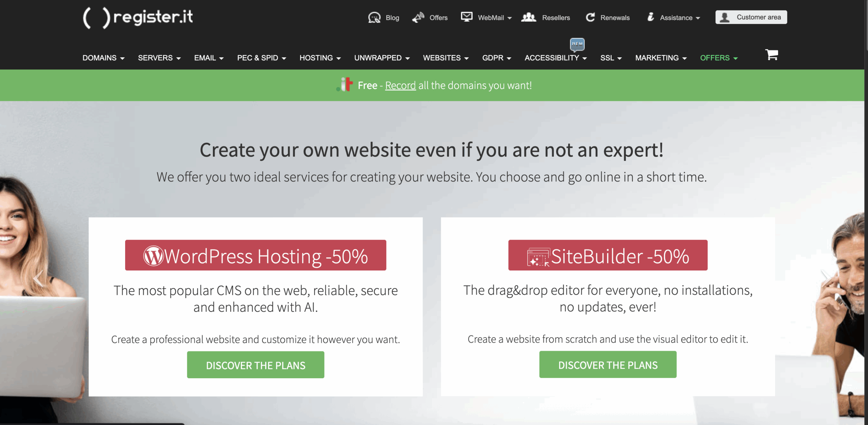Click the Blog chat bubble icon
The image size is (868, 425).
(x=374, y=17)
